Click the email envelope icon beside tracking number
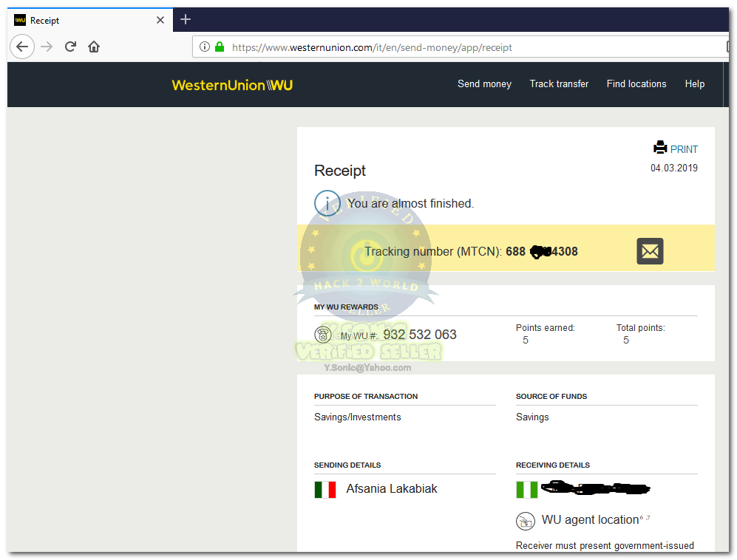The height and width of the screenshot is (560, 737). click(650, 251)
